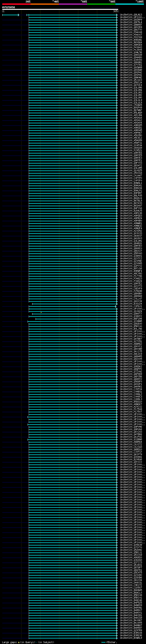
Task: Select the UniRef100_Q6BD10 label
Action: point(131,450)
